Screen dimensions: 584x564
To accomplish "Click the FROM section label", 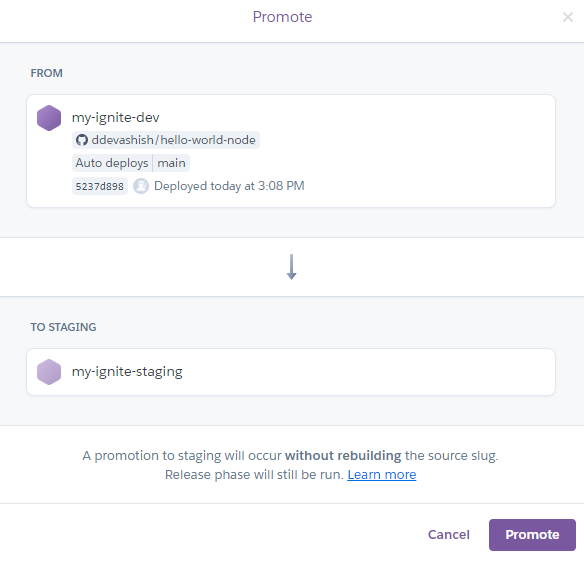I will [47, 73].
